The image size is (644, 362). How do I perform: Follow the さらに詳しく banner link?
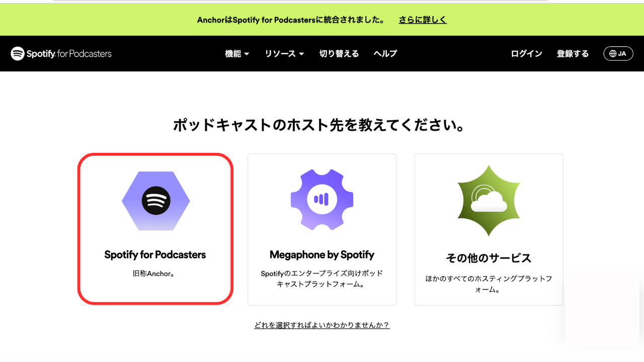point(423,20)
